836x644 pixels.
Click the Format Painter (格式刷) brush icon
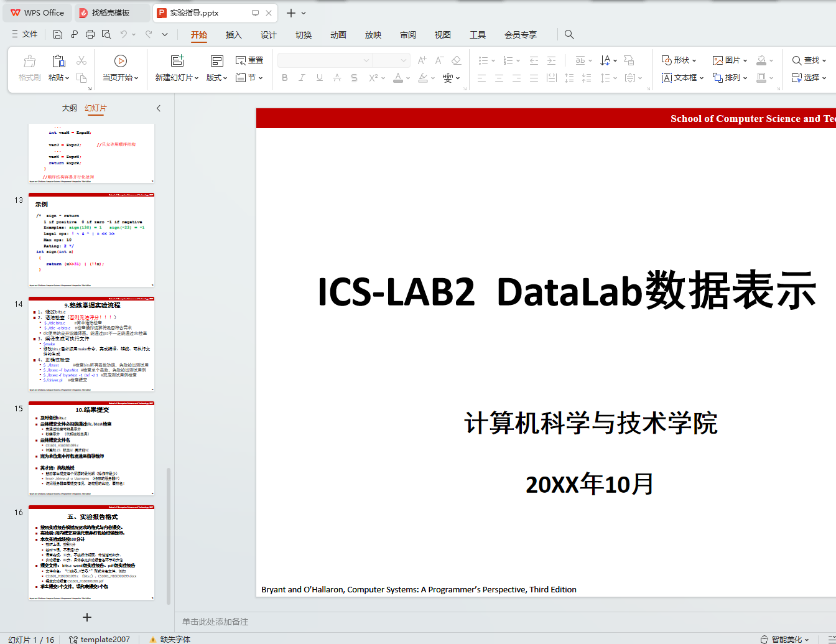pyautogui.click(x=29, y=61)
